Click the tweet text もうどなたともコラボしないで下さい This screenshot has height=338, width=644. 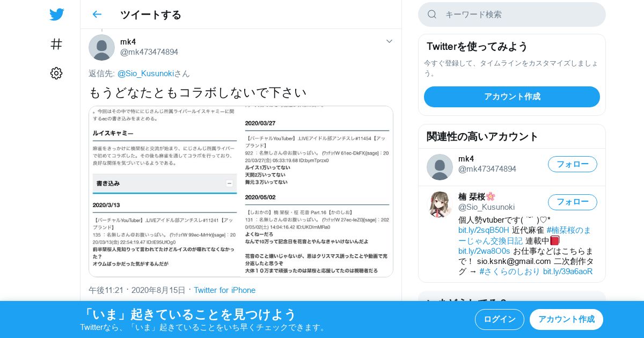197,92
